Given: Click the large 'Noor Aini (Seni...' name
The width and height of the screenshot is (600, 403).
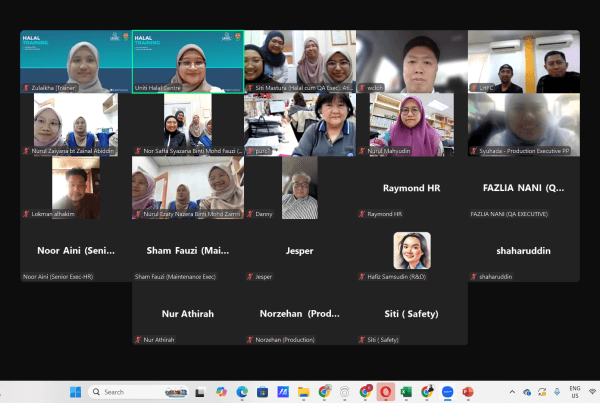Looking at the screenshot, I should pyautogui.click(x=76, y=251).
